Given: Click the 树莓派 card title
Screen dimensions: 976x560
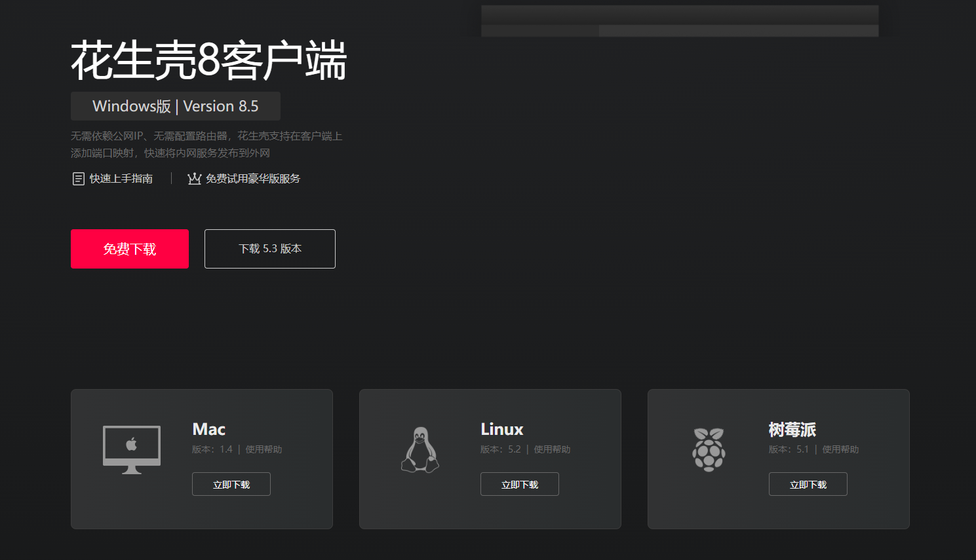Looking at the screenshot, I should click(x=792, y=430).
